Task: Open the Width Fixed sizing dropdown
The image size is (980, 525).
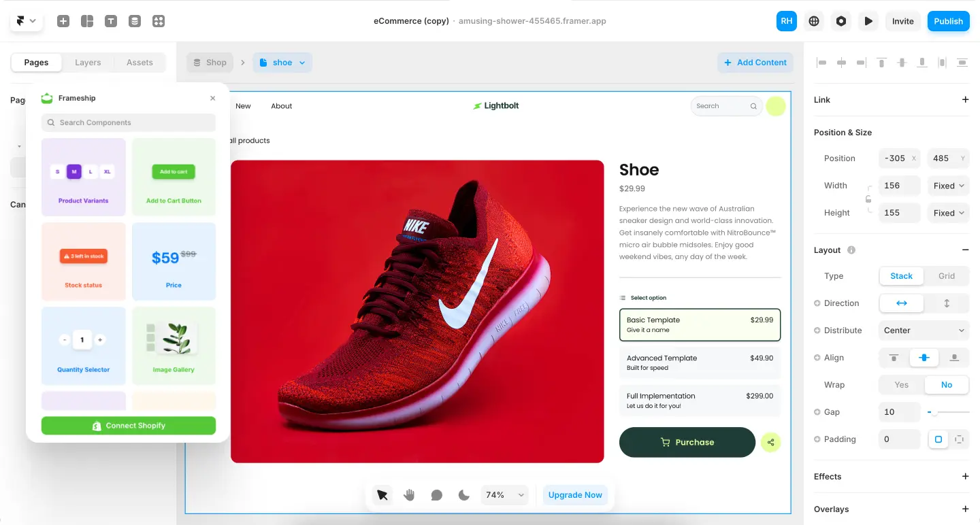Action: [949, 186]
